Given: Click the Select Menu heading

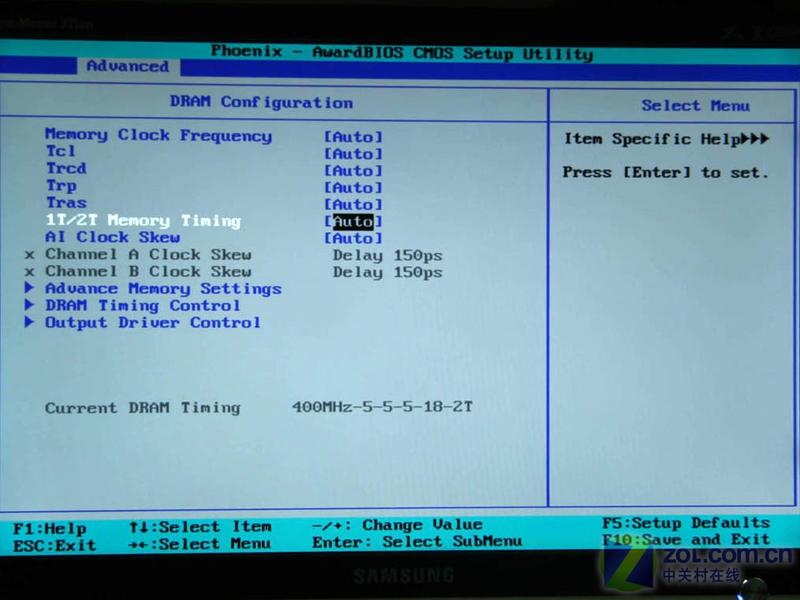Looking at the screenshot, I should pos(695,106).
